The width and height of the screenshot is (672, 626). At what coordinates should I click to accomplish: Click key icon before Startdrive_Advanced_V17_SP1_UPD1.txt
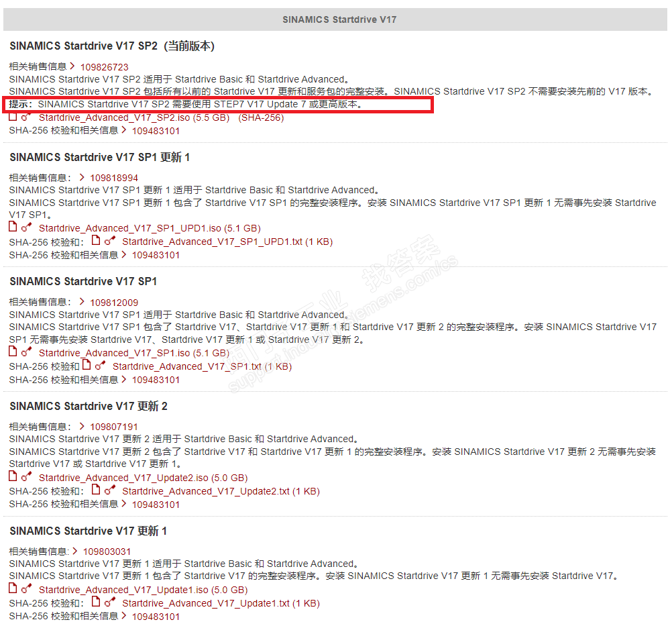[110, 241]
